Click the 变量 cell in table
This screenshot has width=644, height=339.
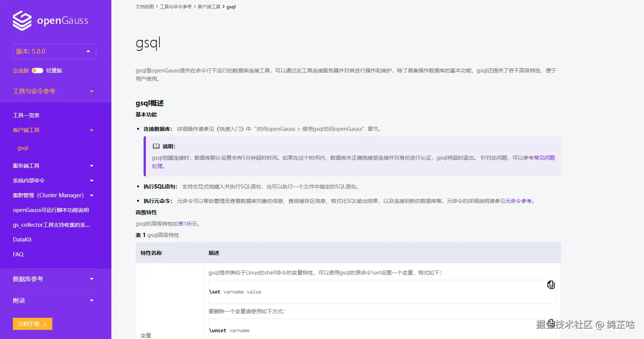(x=146, y=336)
